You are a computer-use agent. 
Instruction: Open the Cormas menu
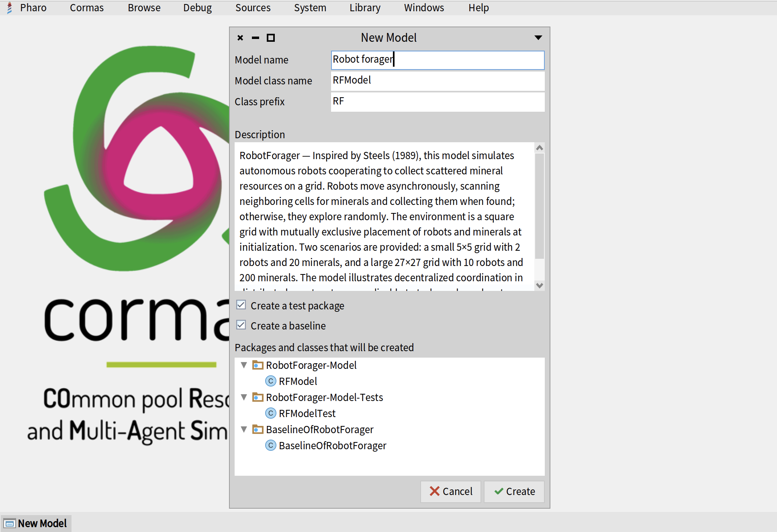86,8
